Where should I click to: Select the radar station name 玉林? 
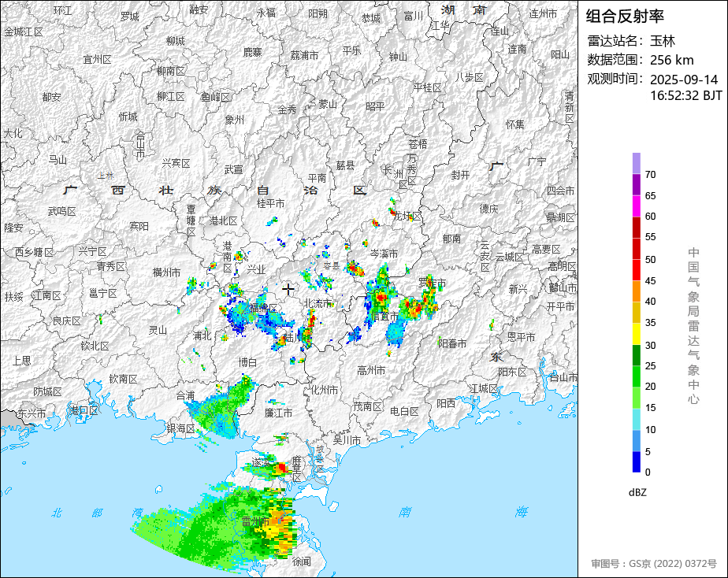(x=662, y=41)
